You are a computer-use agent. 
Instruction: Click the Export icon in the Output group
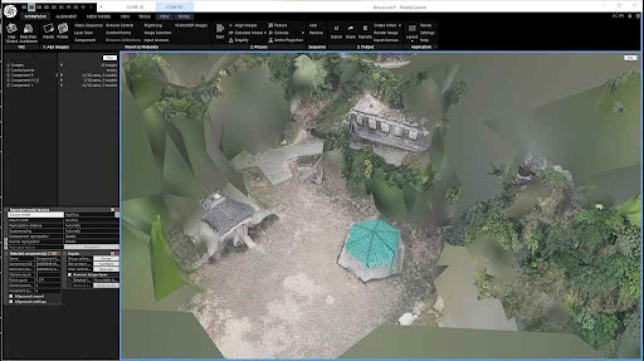point(336,32)
